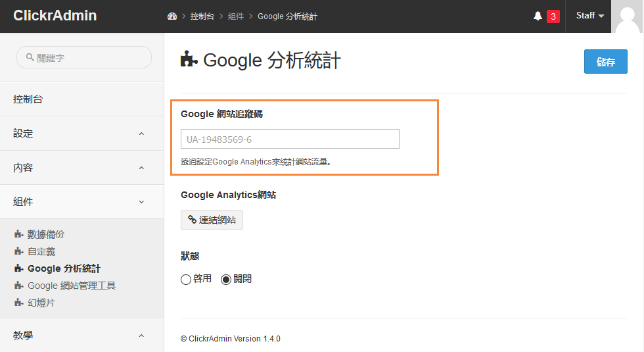Click the puzzle icon beside 幻燈片

point(19,303)
